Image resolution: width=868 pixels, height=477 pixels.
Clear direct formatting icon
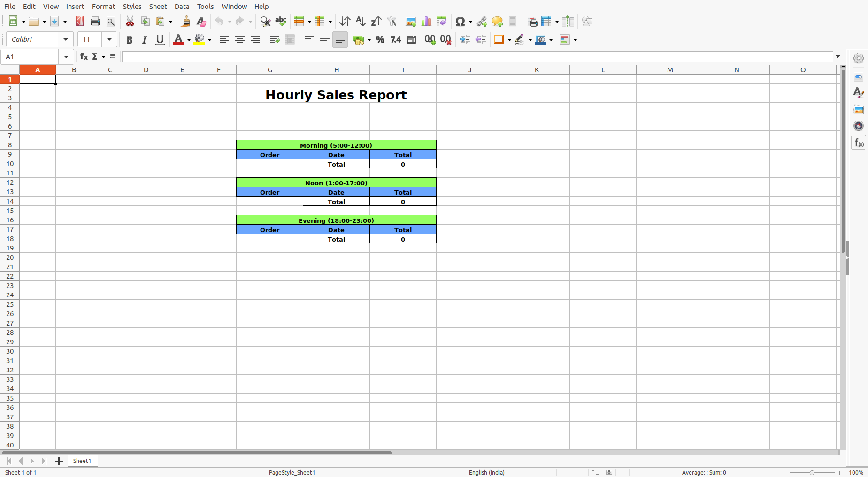201,21
